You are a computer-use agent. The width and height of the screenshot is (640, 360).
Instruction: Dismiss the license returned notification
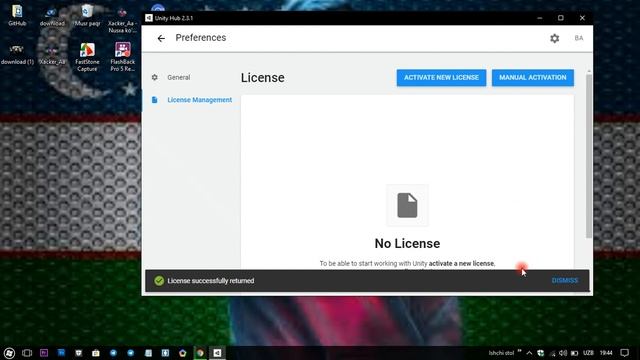tap(565, 281)
